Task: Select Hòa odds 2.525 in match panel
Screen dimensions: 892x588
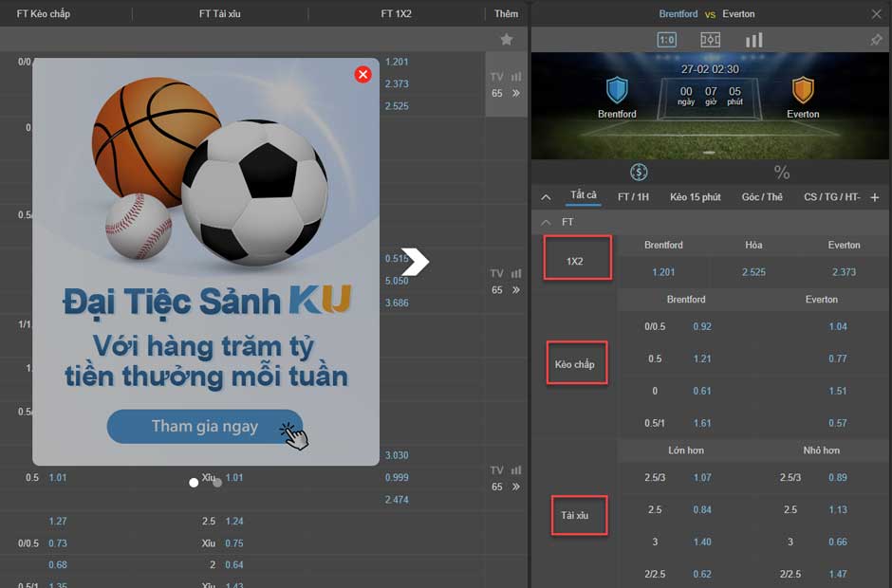Action: pyautogui.click(x=753, y=272)
